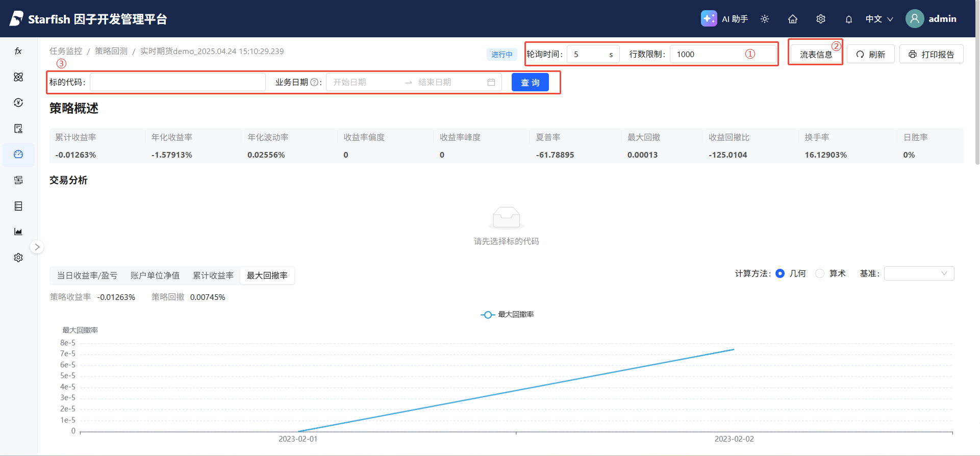Select the 几何 calculation method

pyautogui.click(x=780, y=273)
